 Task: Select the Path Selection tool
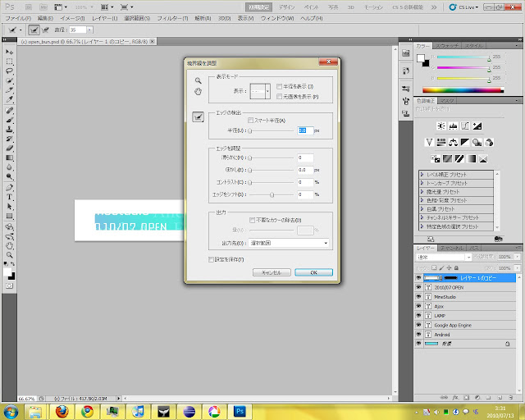(9, 207)
